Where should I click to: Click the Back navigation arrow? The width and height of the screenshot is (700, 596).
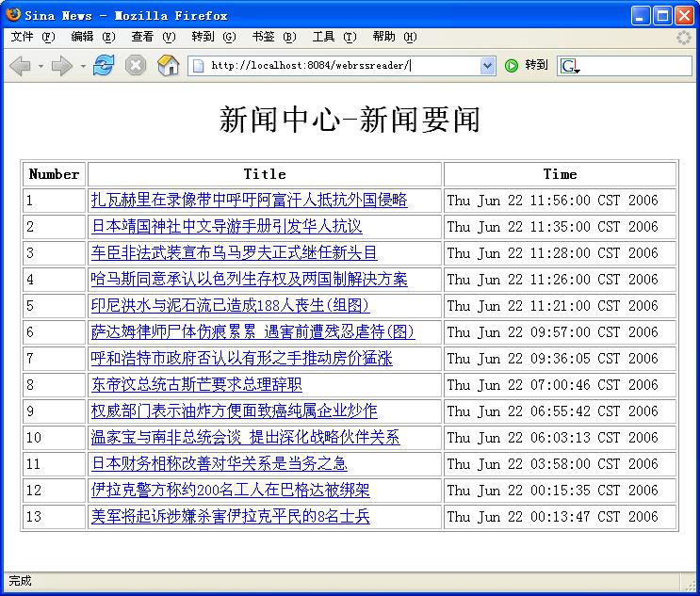pyautogui.click(x=20, y=66)
